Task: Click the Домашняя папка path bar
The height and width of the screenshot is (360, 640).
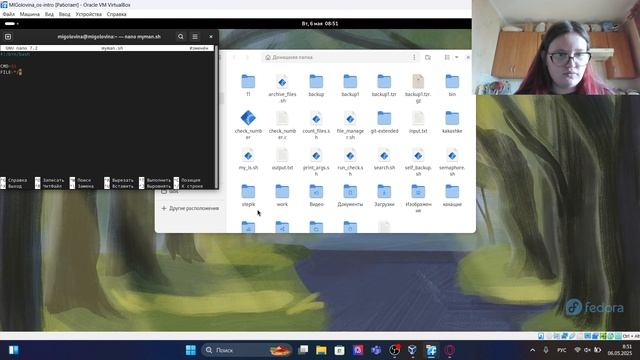Action: click(x=340, y=58)
